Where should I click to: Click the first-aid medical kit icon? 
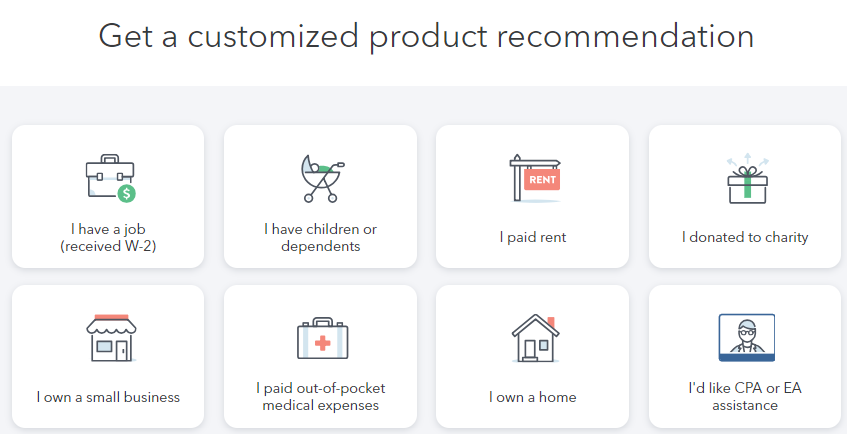(321, 338)
